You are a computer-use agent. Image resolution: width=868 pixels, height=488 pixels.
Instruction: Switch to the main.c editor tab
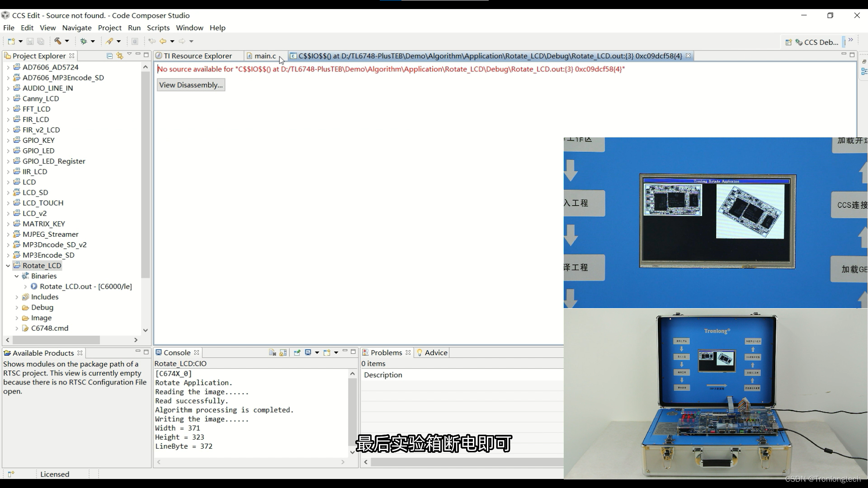264,56
